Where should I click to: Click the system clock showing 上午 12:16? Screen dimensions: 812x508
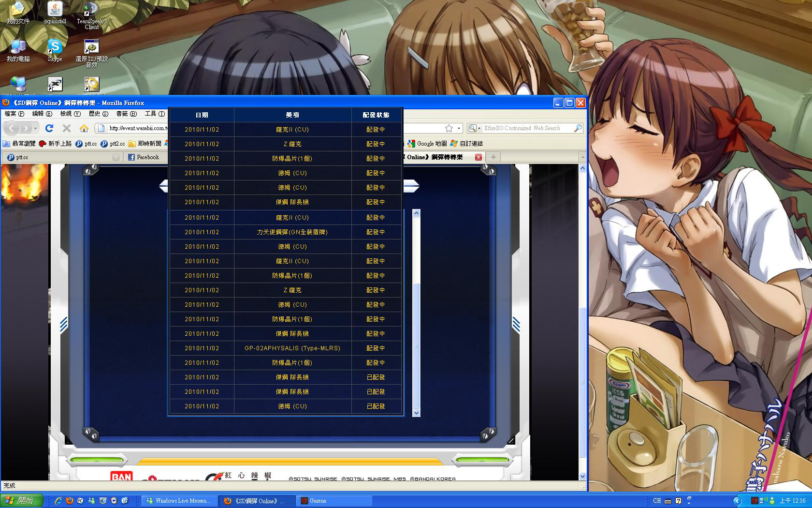[x=792, y=501]
